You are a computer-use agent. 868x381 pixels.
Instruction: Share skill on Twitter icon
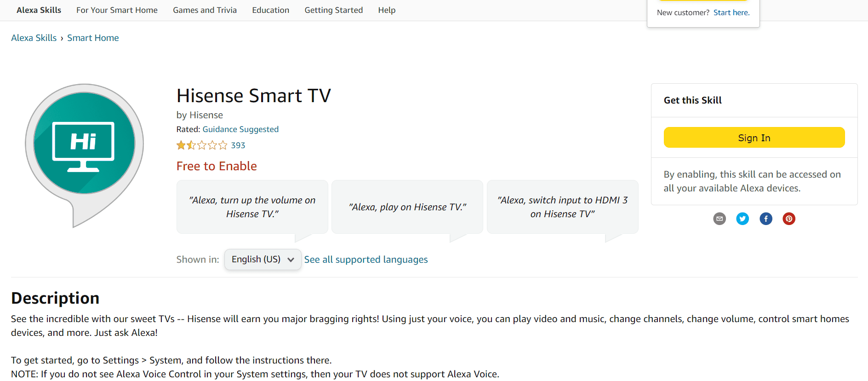point(742,219)
